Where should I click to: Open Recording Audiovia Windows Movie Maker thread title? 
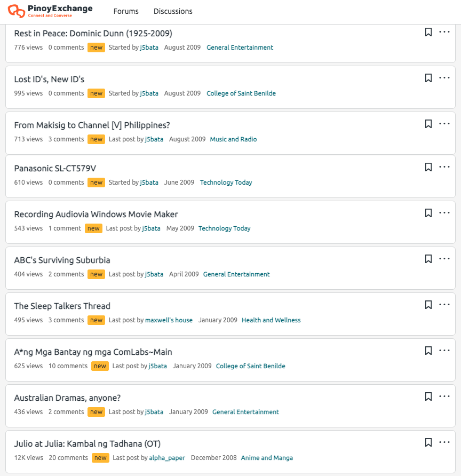click(96, 215)
